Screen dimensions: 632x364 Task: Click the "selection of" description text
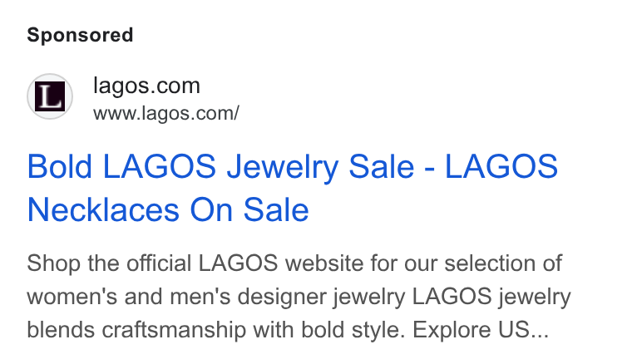coord(503,263)
